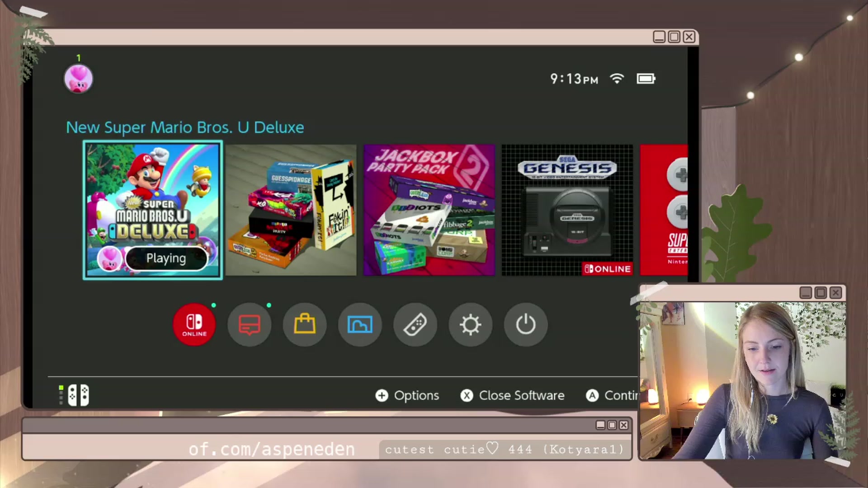This screenshot has height=488, width=868.
Task: Open the News icon
Action: [x=250, y=324]
